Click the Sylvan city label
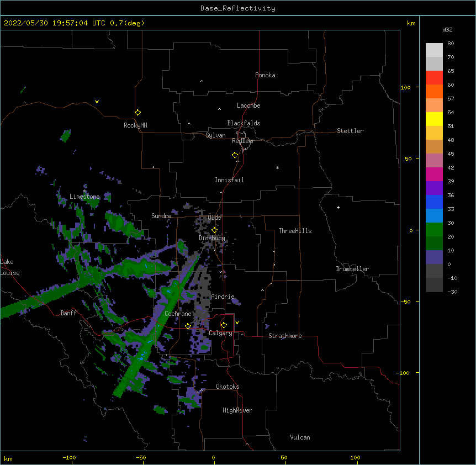 pyautogui.click(x=215, y=135)
